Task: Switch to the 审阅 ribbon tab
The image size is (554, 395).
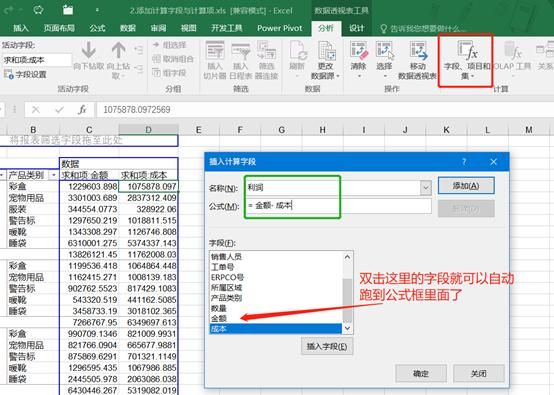Action: 158,28
